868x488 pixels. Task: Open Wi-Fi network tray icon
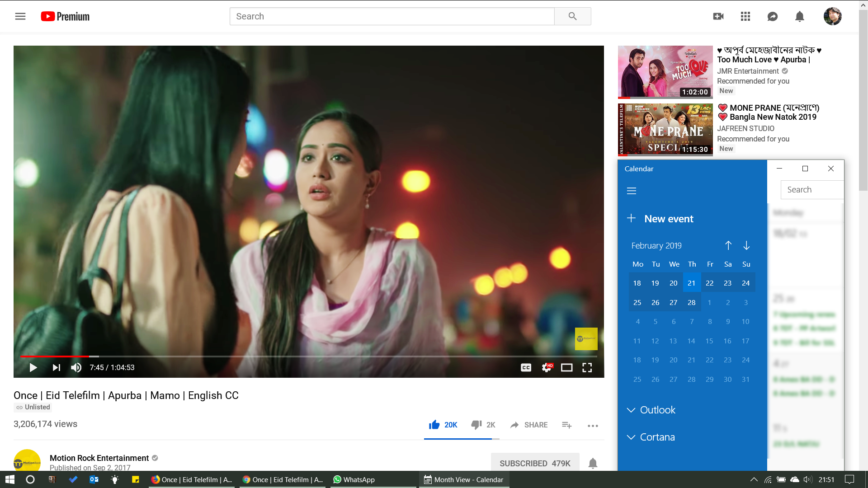(x=768, y=479)
